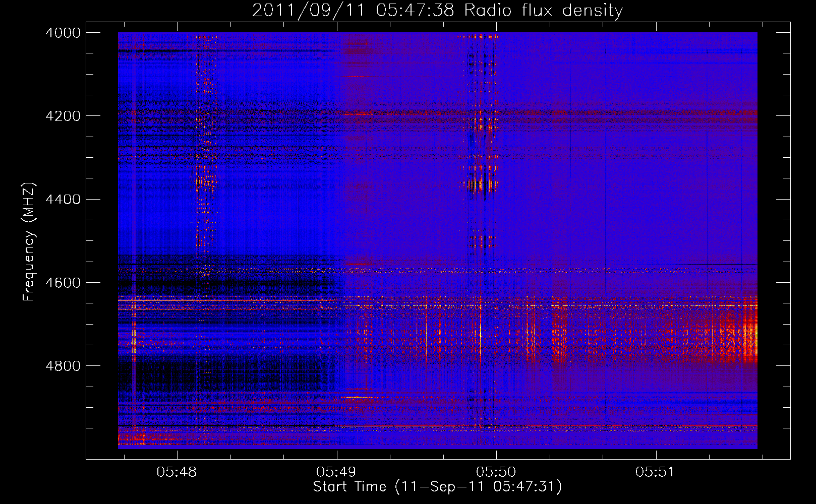Click the 'Start Time (11-Sep-11 05:47:31)' axis title

437,487
